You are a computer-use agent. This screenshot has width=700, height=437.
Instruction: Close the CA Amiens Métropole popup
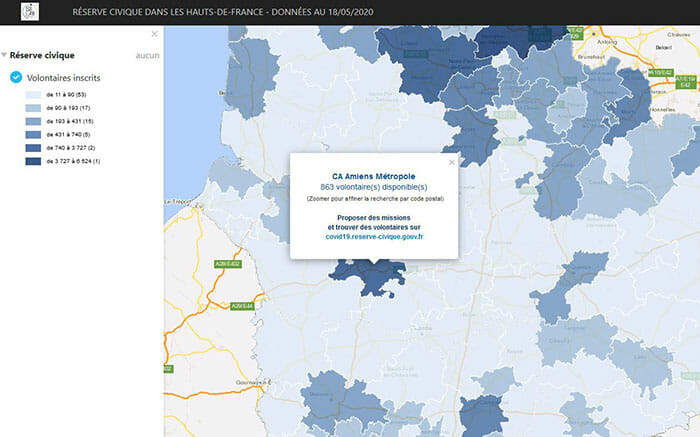click(x=451, y=160)
